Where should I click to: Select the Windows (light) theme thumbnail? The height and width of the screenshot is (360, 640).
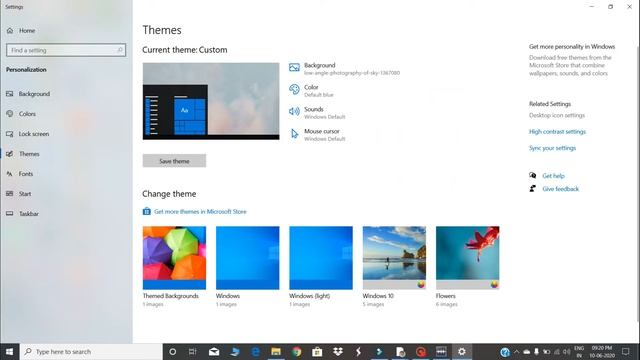tap(321, 258)
